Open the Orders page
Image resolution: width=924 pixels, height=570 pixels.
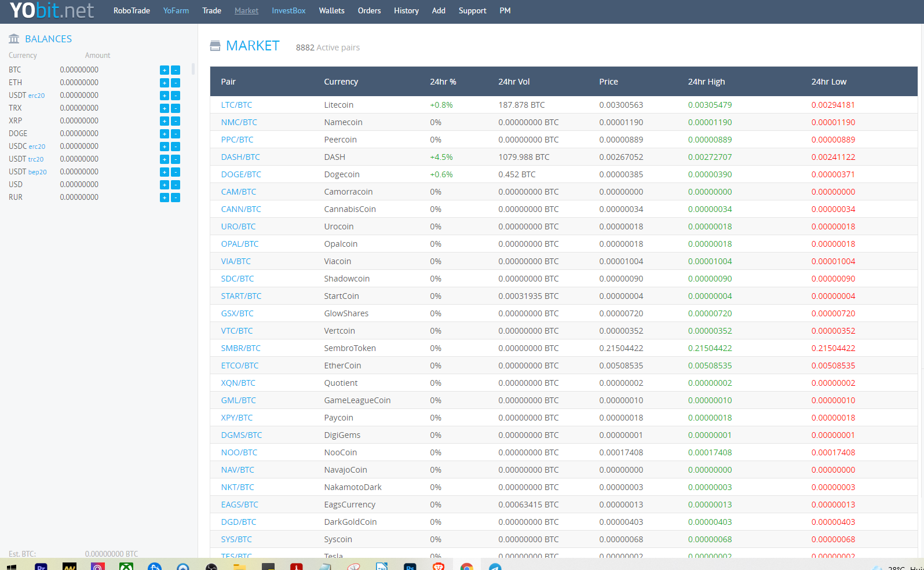[369, 10]
